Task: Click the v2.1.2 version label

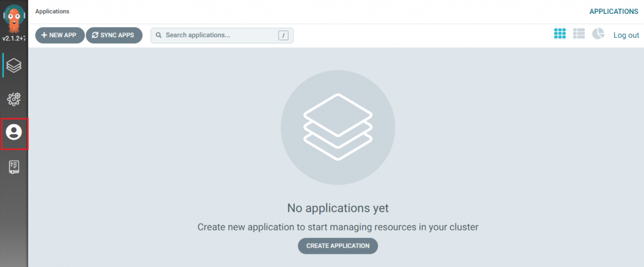Action: click(x=14, y=38)
